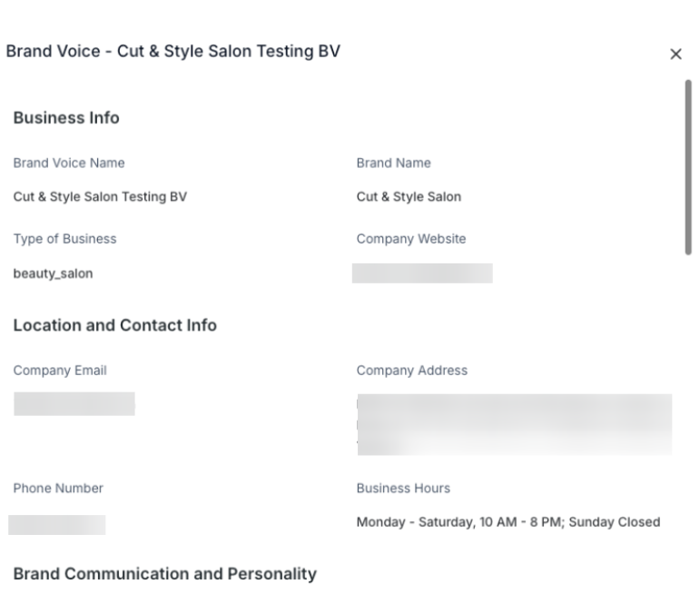The image size is (700, 614).
Task: Click the Company Email label
Action: [60, 371]
